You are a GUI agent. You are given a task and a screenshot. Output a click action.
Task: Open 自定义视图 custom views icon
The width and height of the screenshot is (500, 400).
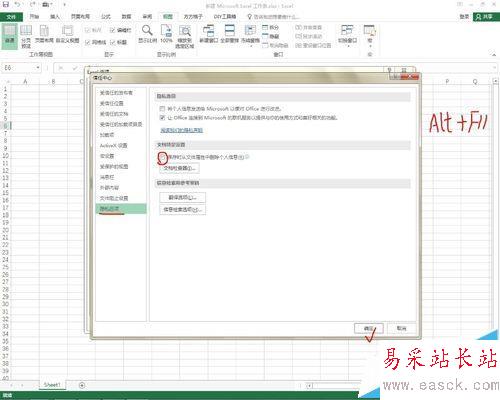(x=67, y=31)
